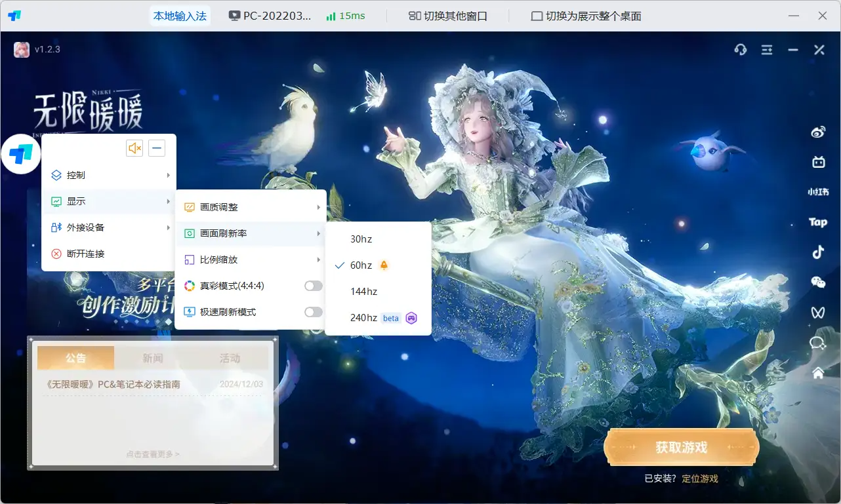841x504 pixels.
Task: Click purple gamepad badge beside 240hz
Action: point(411,318)
